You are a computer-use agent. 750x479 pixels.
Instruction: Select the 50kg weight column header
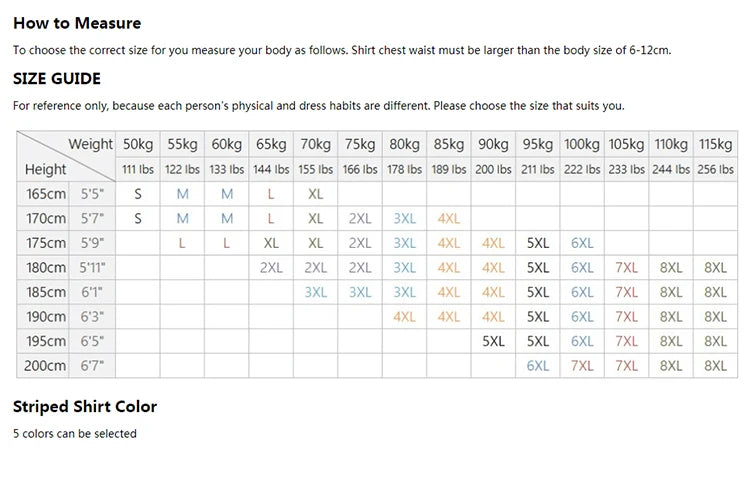[x=138, y=144]
